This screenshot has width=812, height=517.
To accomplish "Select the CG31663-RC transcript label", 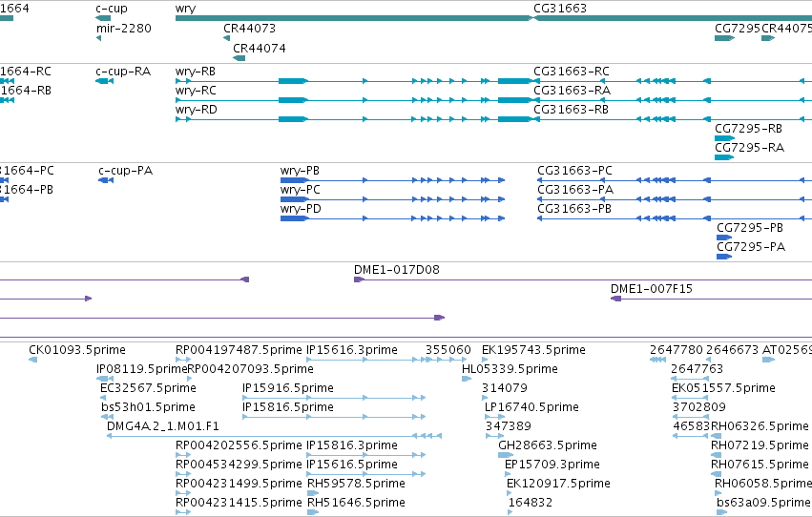I will (572, 71).
